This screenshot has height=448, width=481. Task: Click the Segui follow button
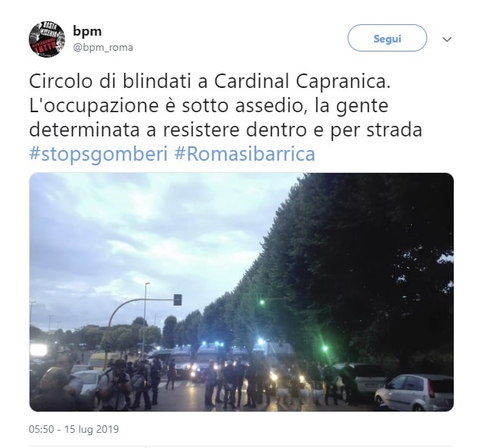tap(387, 38)
